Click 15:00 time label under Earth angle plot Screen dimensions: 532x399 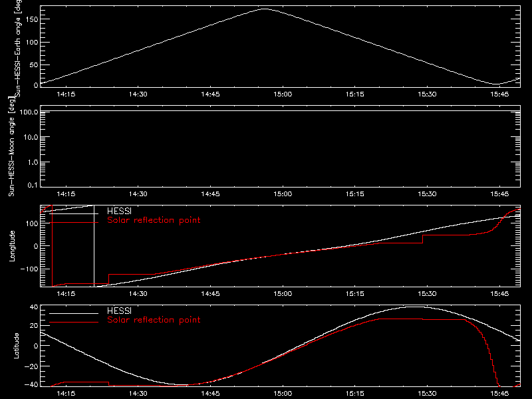(x=283, y=94)
